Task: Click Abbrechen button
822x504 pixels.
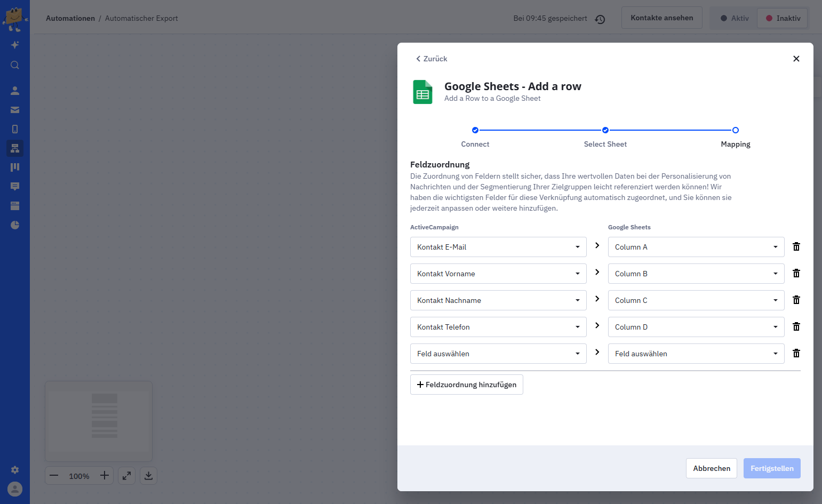Action: [x=712, y=468]
